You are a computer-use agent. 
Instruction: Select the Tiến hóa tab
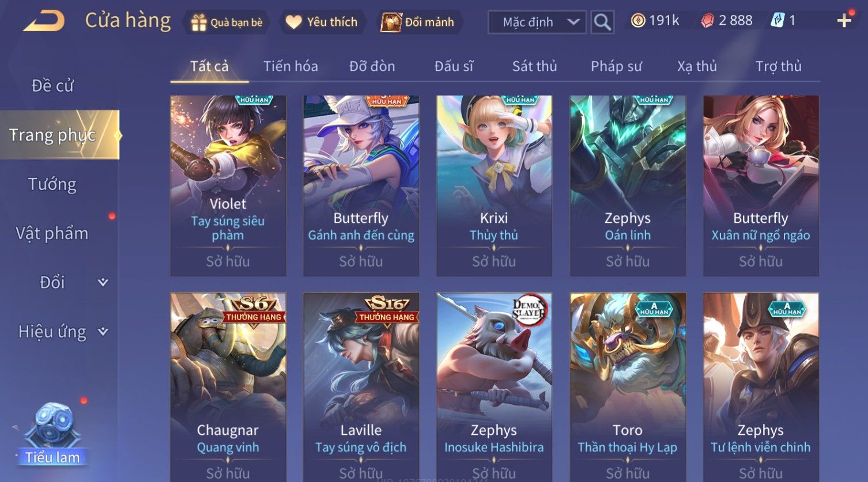(290, 66)
